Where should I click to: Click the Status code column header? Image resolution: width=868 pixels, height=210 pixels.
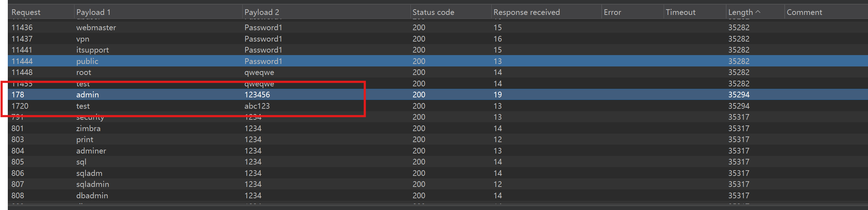[433, 12]
